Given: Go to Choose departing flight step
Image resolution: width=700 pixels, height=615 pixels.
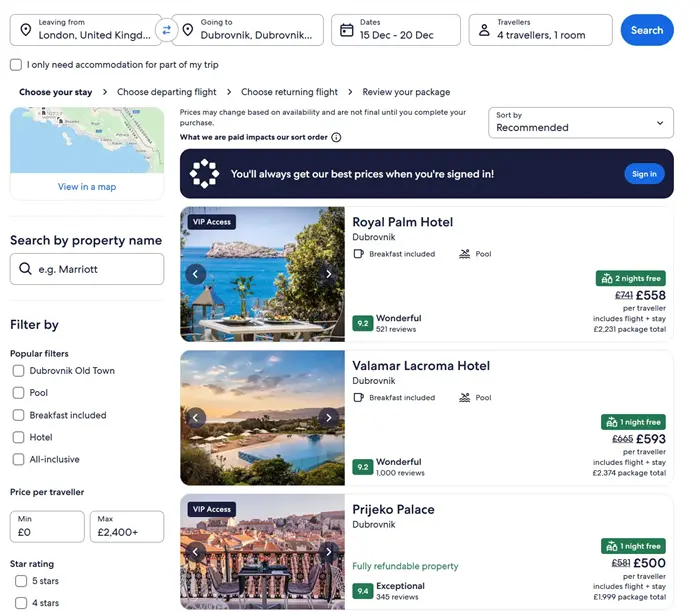Looking at the screenshot, I should (166, 92).
